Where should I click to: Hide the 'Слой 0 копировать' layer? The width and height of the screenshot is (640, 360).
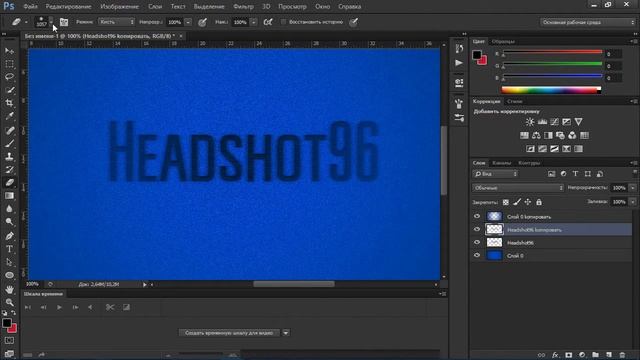tap(477, 216)
